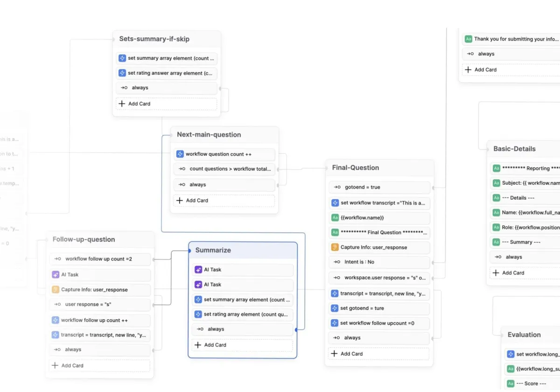Click the blue execute icon for workflow question count ++

pos(180,154)
